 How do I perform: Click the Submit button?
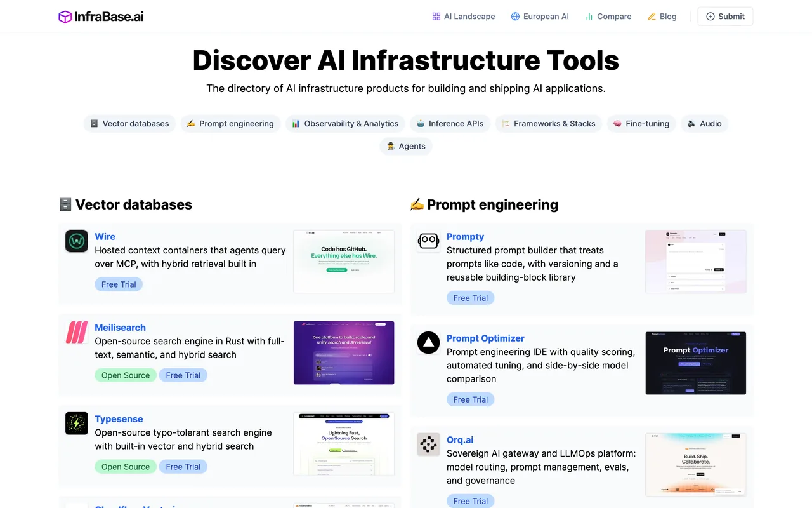click(725, 17)
